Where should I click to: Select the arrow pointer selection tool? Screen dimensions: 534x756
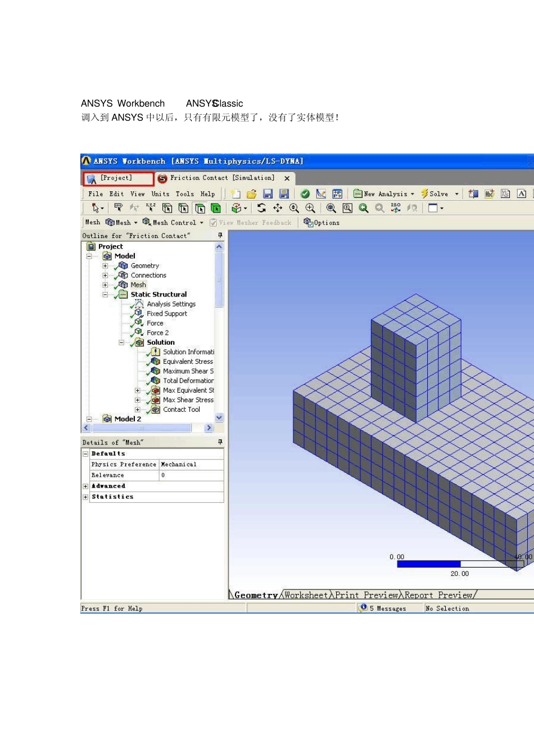96,208
